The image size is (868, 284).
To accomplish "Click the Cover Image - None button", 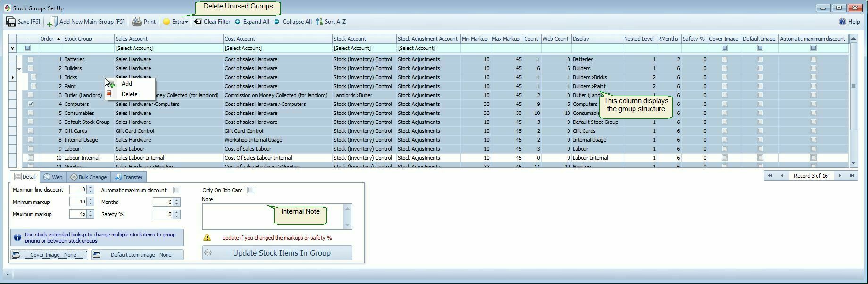I will tap(49, 255).
